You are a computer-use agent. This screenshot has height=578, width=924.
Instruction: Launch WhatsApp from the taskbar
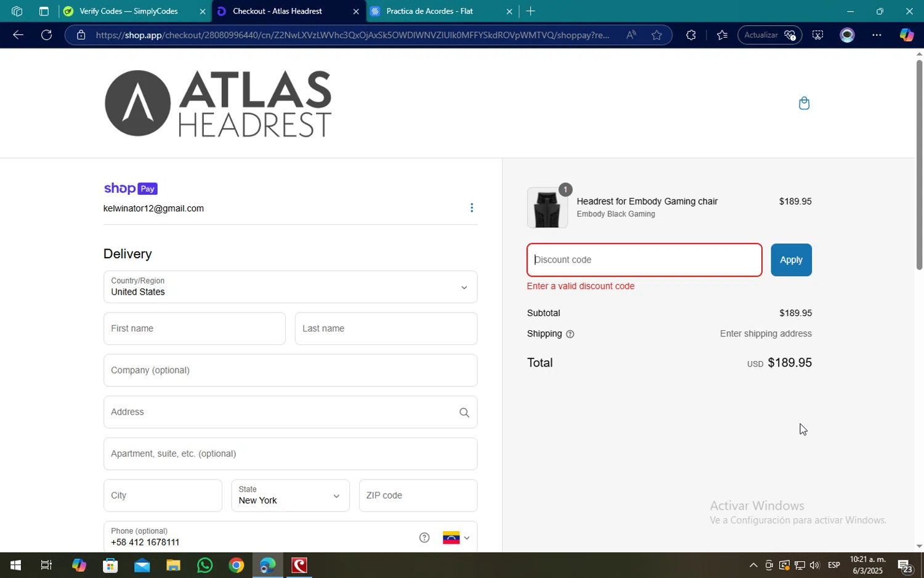click(x=205, y=565)
